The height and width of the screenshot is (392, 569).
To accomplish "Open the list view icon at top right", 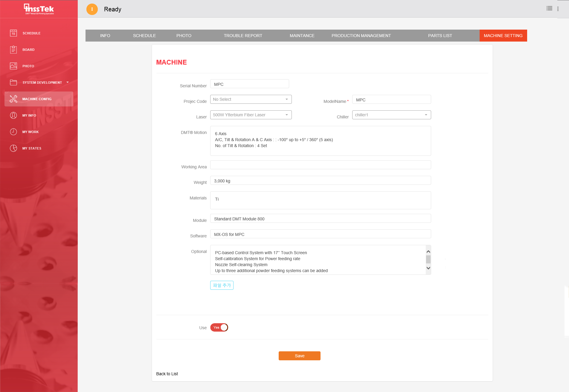I will 549,9.
